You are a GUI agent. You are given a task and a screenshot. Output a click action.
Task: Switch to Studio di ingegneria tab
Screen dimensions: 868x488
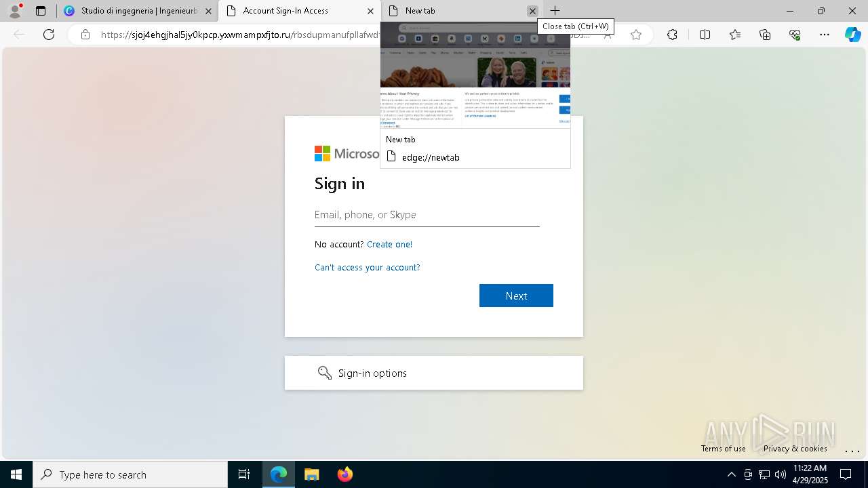[138, 11]
